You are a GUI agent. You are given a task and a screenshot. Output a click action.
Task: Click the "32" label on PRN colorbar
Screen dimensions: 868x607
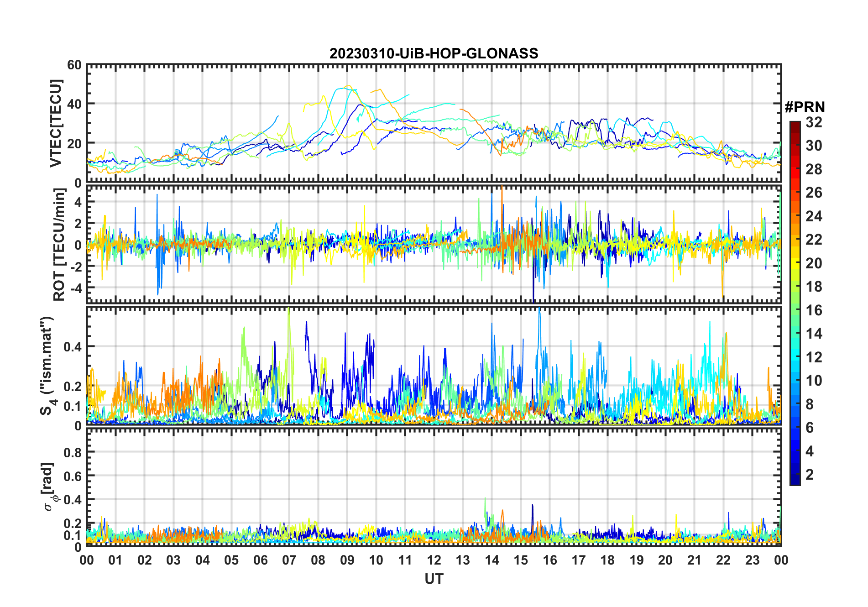[814, 122]
